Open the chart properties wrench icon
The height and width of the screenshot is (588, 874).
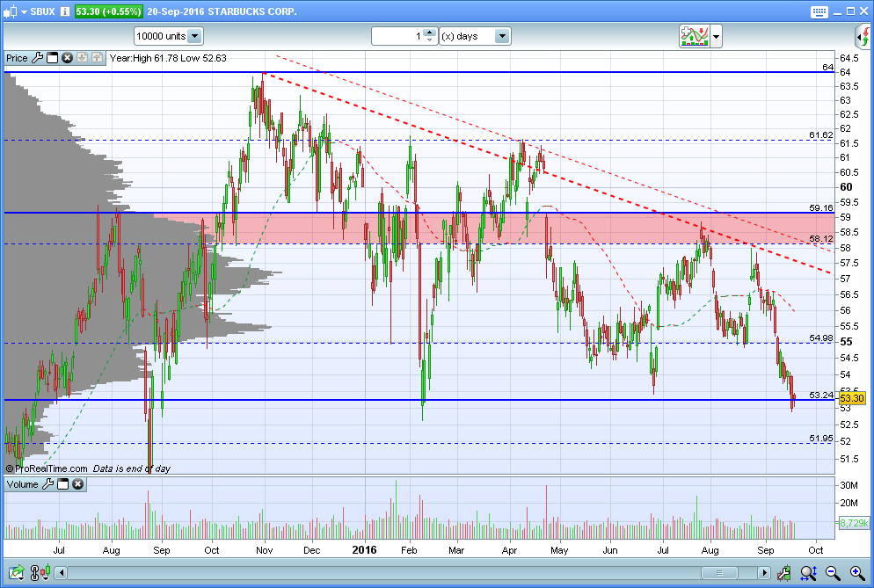(783, 572)
